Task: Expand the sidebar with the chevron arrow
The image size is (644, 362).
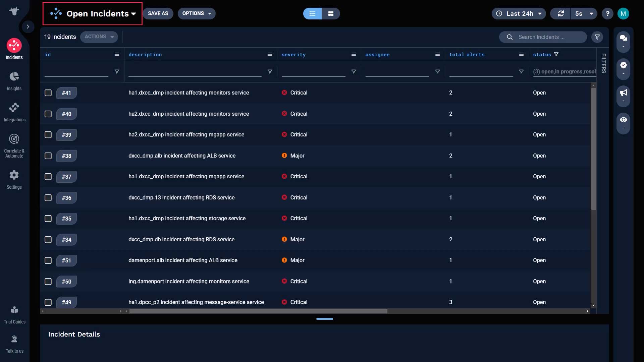Action: (x=28, y=26)
